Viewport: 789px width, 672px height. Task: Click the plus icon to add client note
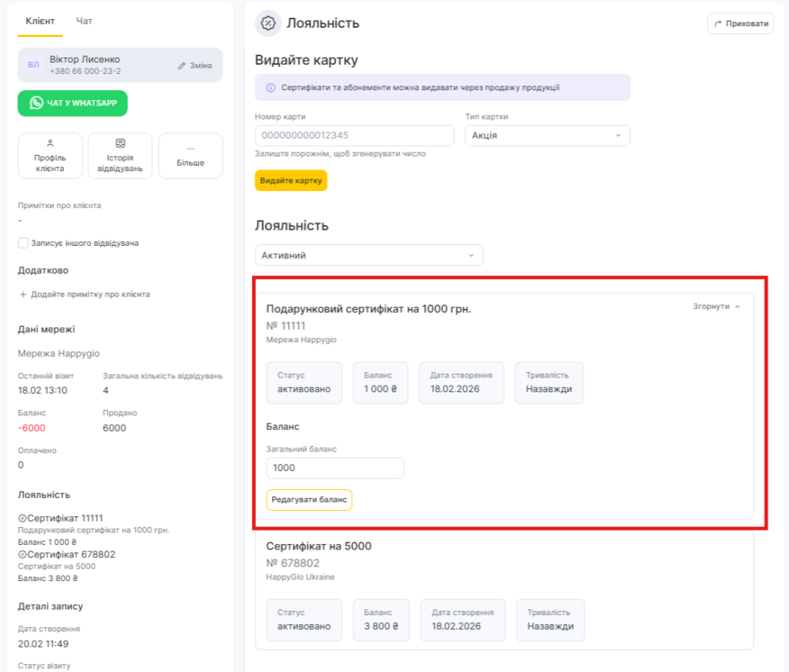(x=23, y=294)
